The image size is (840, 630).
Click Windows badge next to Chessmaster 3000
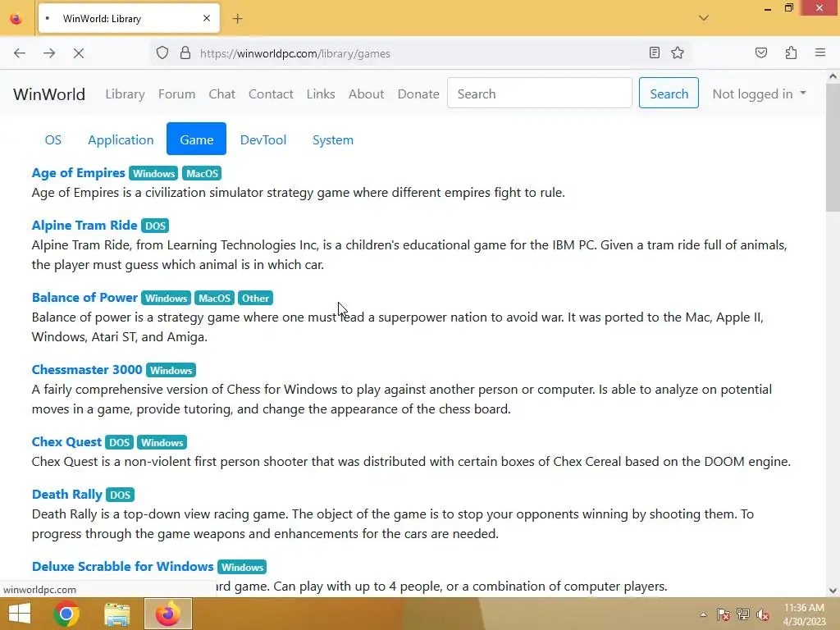(171, 370)
